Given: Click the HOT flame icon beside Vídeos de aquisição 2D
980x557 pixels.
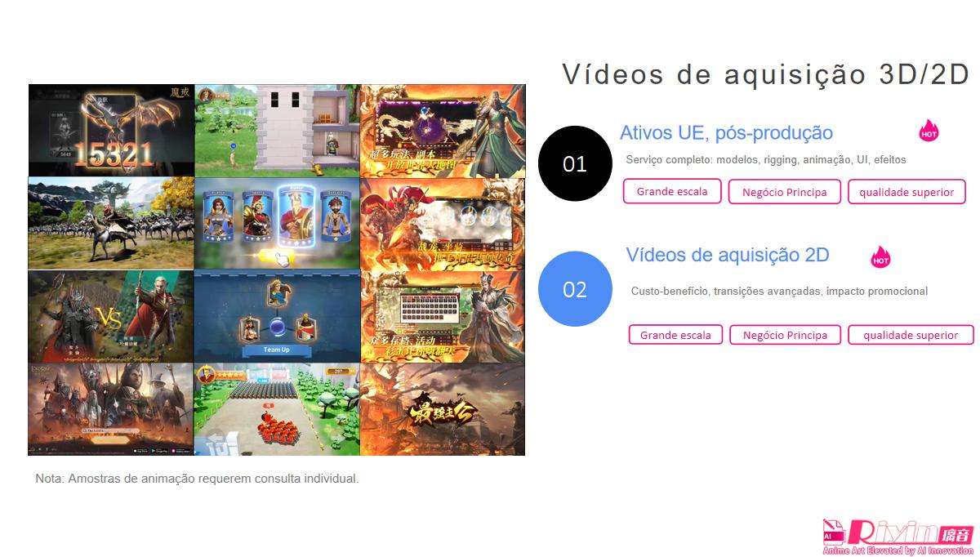Looking at the screenshot, I should (880, 257).
